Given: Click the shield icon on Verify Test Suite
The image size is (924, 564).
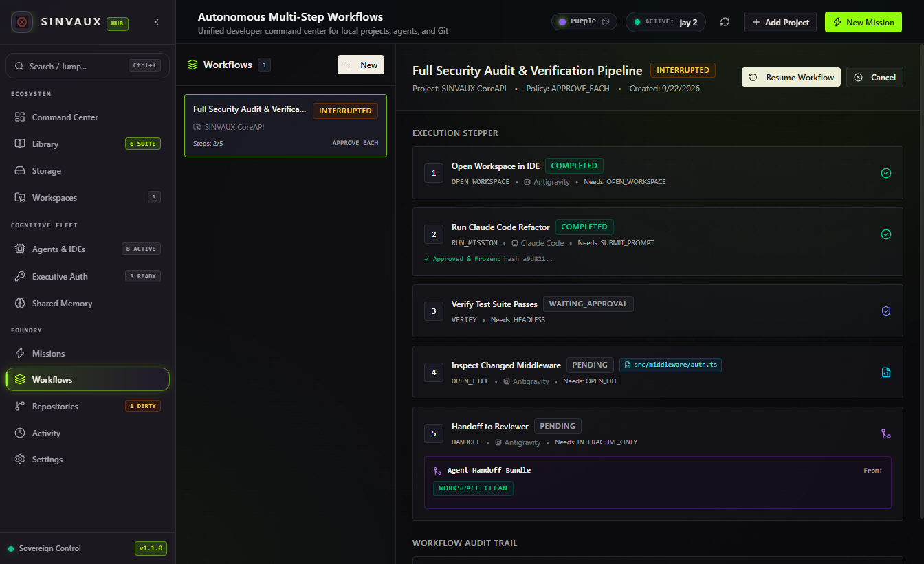Looking at the screenshot, I should pyautogui.click(x=886, y=311).
